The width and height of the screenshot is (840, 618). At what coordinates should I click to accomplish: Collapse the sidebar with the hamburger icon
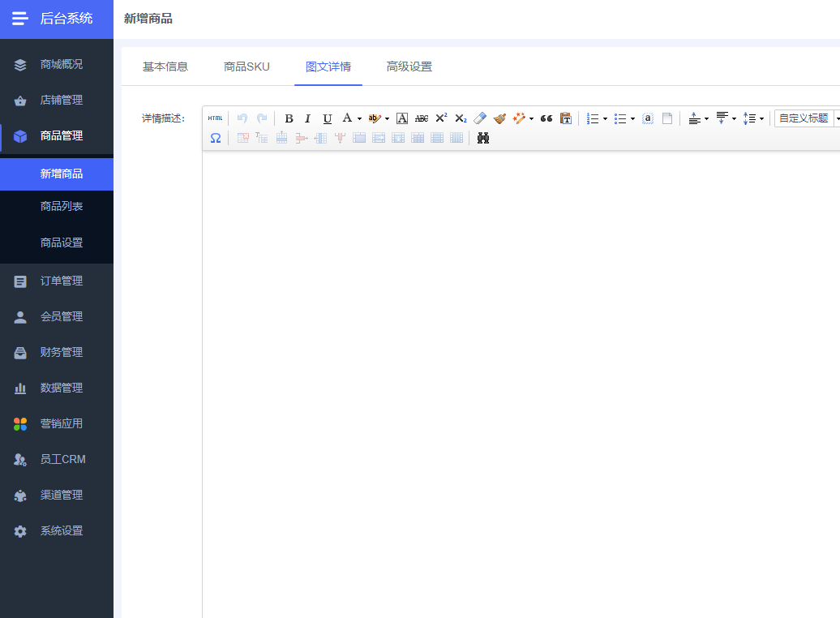19,19
